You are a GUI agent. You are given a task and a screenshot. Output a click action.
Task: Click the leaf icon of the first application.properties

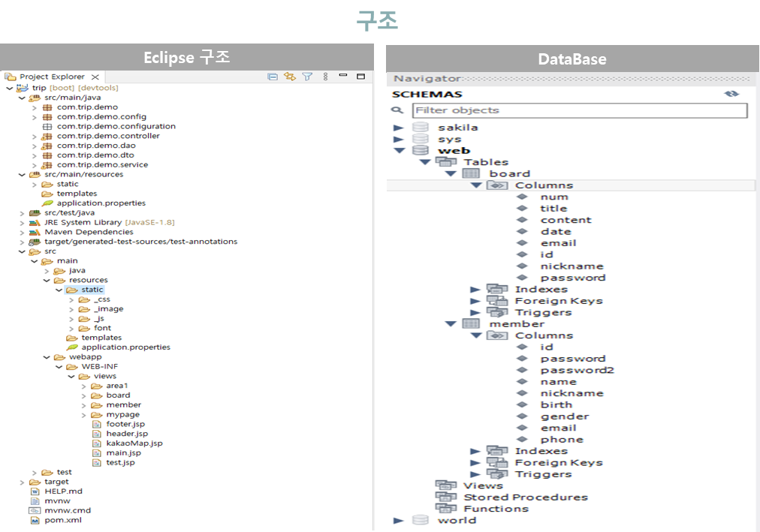coord(47,203)
